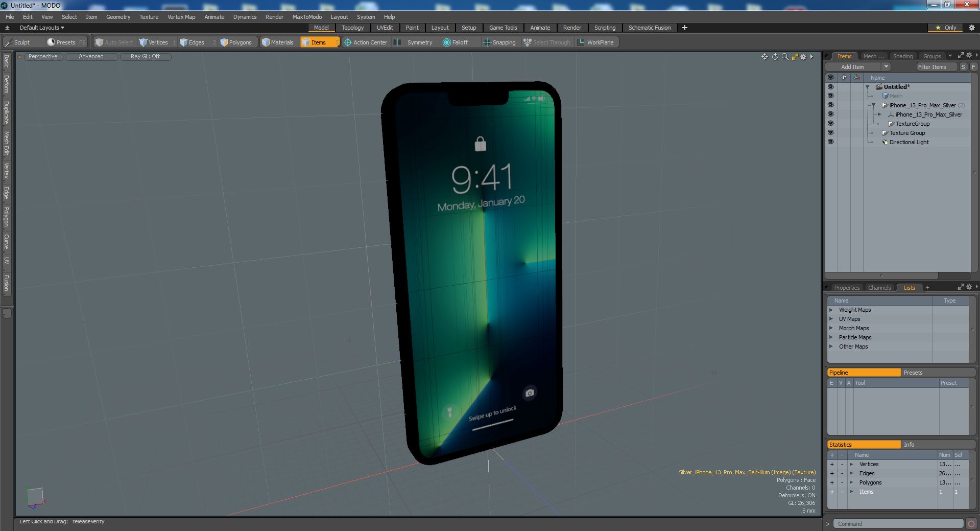Open viewport settings gear icon
Screen dimensions: 980x531
[x=803, y=57]
